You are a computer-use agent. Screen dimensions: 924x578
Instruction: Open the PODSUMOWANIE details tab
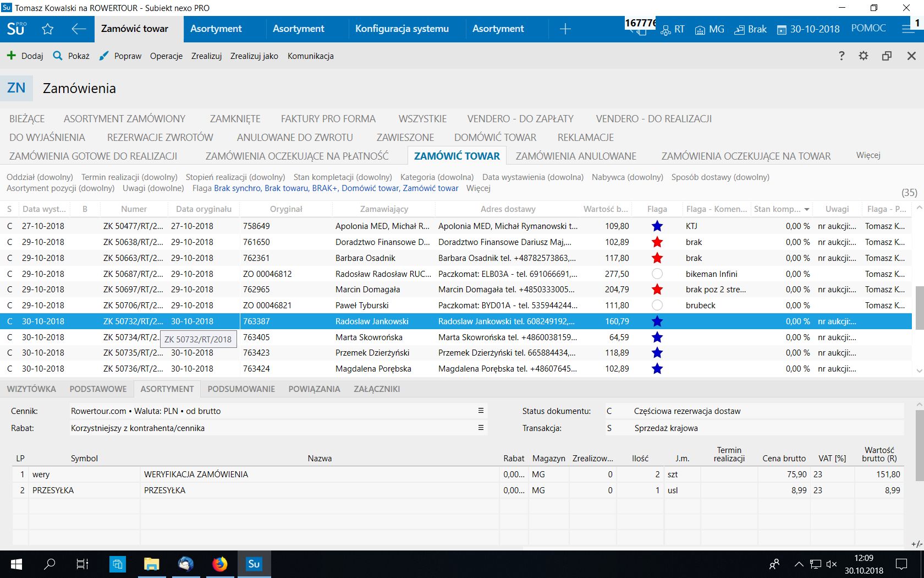click(x=241, y=389)
